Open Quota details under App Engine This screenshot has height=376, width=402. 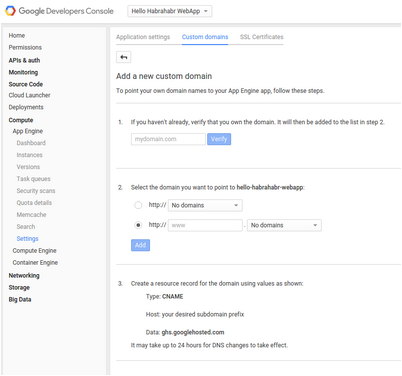pos(34,203)
